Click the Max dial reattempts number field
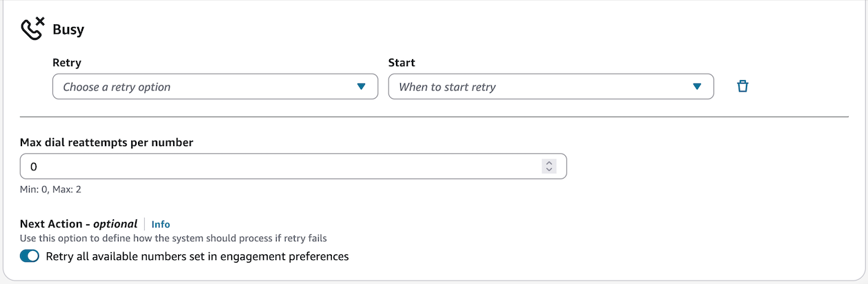The width and height of the screenshot is (868, 284). pyautogui.click(x=276, y=166)
